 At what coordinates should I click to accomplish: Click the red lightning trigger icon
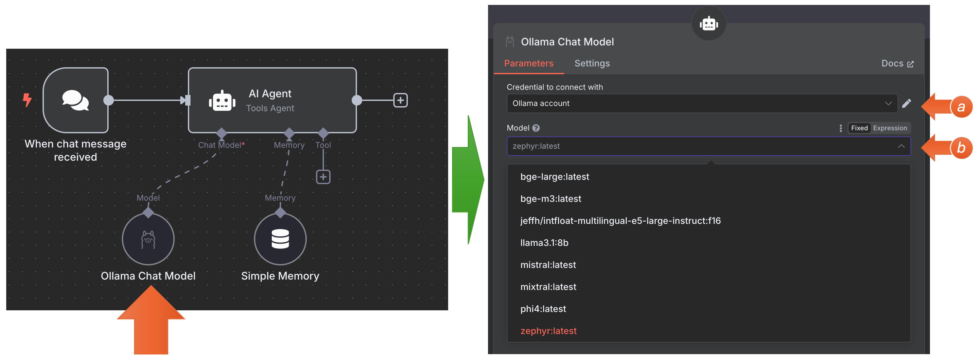[27, 100]
